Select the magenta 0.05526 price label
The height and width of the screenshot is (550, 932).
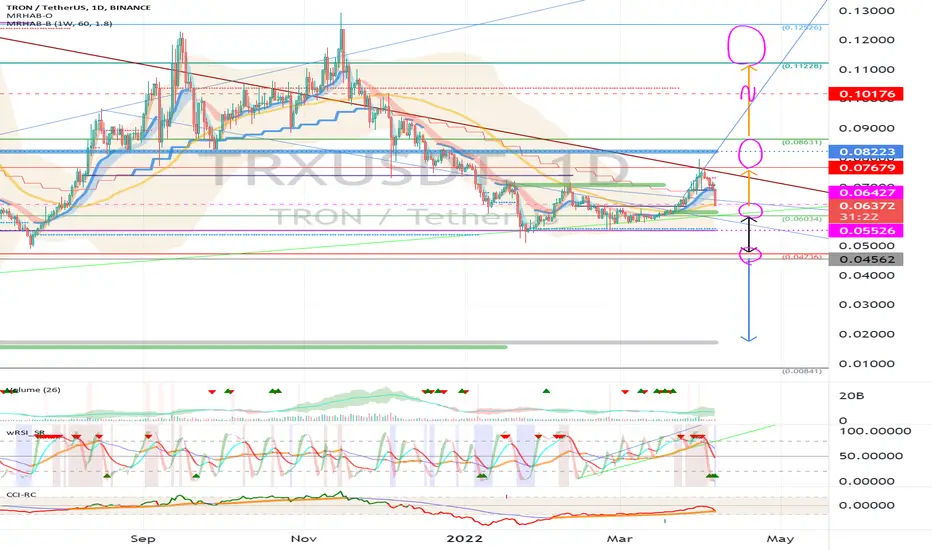tap(866, 231)
